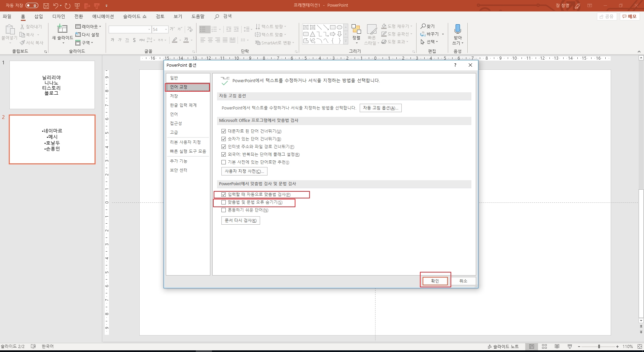Click the zoom slider handle in status bar
Image resolution: width=644 pixels, height=352 pixels.
(599, 346)
